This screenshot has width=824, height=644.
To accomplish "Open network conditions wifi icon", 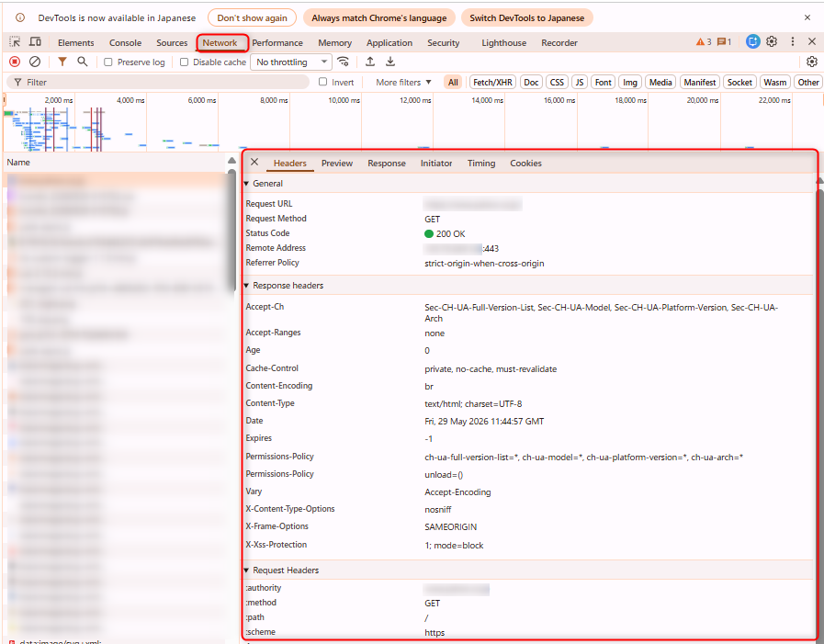I will click(x=344, y=62).
